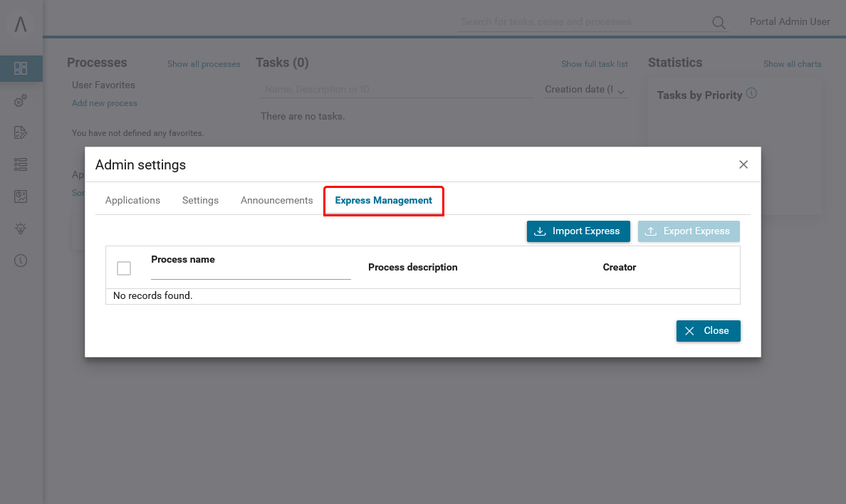Click the Import Express button
846x504 pixels.
point(578,231)
